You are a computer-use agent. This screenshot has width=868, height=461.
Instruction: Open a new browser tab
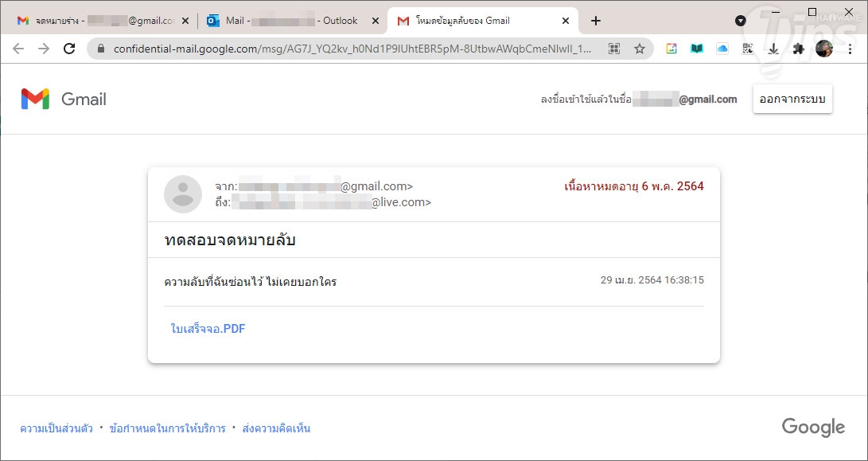click(596, 21)
